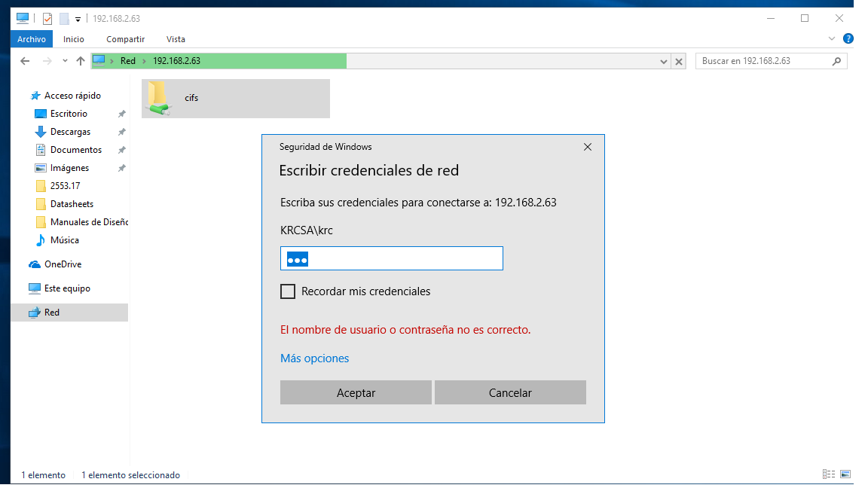Click Red in the address breadcrumb
Image resolution: width=868 pixels, height=488 pixels.
click(x=128, y=61)
